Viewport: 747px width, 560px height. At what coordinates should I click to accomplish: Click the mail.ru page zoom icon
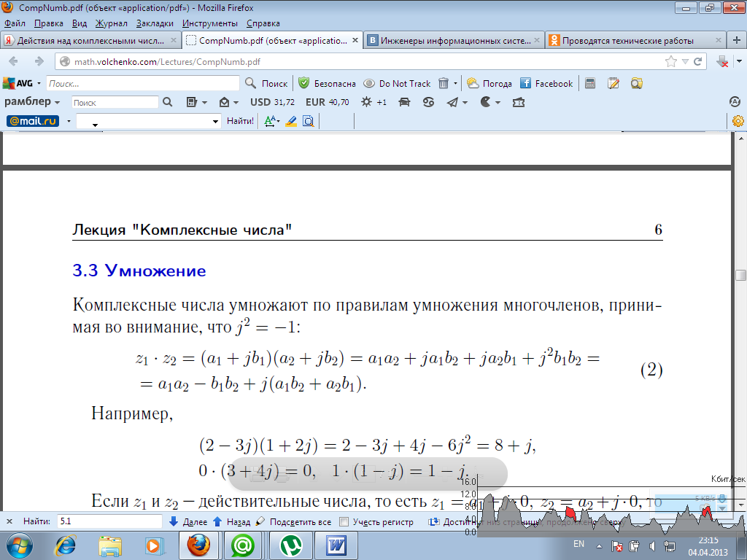(309, 121)
